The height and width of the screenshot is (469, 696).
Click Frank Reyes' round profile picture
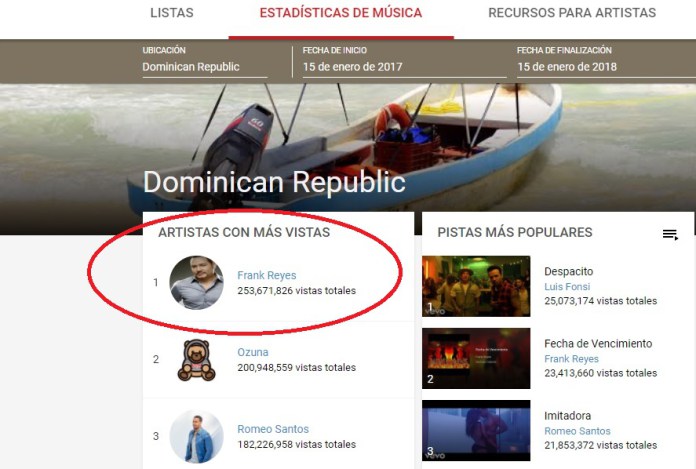[x=196, y=282]
